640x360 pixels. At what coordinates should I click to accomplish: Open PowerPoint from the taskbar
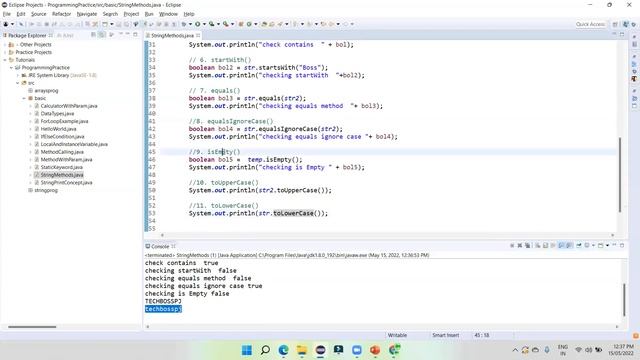coord(375,350)
